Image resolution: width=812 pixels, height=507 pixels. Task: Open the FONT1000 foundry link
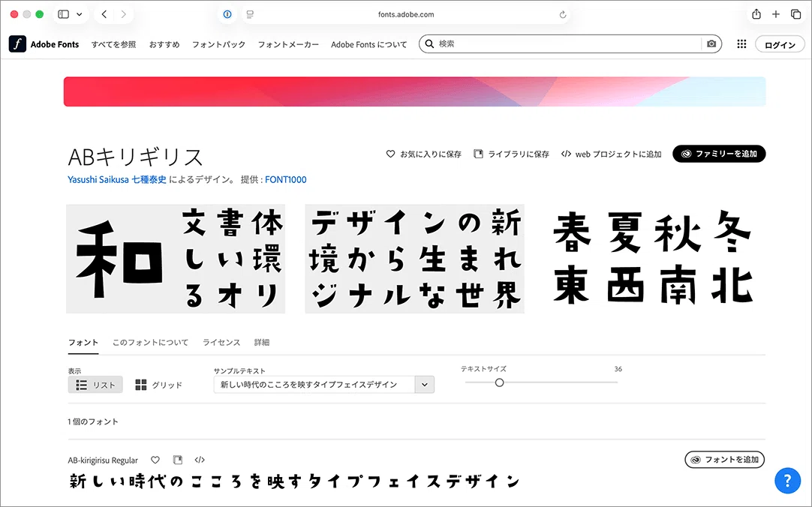(x=286, y=179)
